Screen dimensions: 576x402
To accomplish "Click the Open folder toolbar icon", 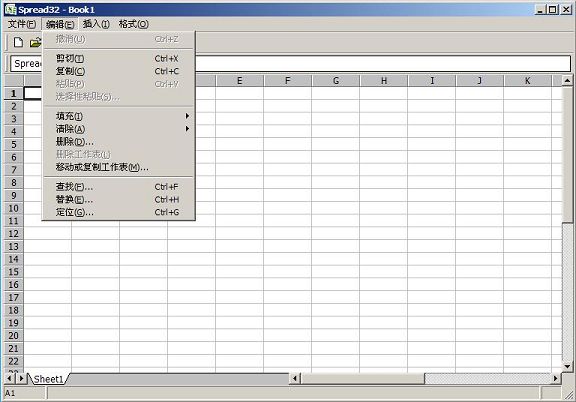I will tap(35, 43).
